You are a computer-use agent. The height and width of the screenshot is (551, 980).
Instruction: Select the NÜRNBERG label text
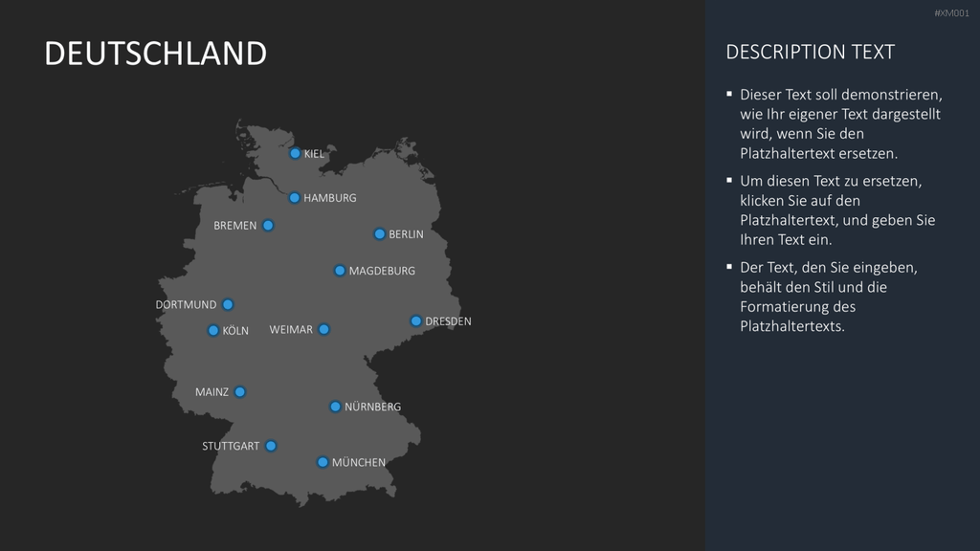tap(373, 407)
